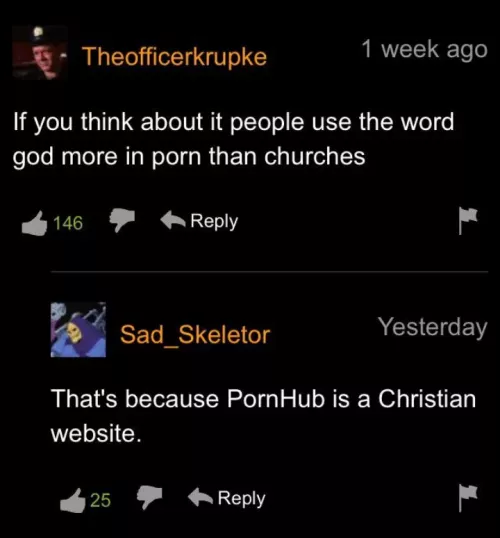Select the 'Christian website' reply text
The width and height of the screenshot is (500, 538).
pos(264,416)
